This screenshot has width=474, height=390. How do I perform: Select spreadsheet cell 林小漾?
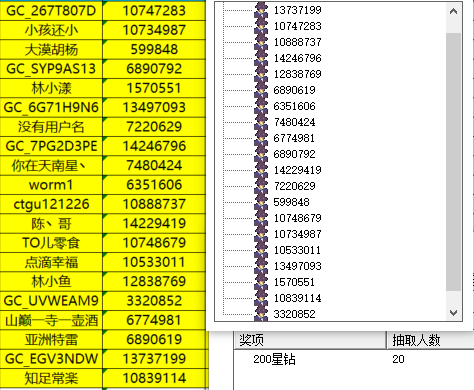(51, 88)
